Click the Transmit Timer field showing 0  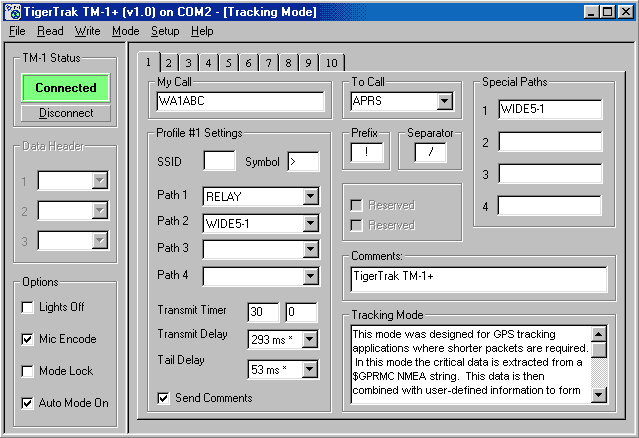pos(301,312)
